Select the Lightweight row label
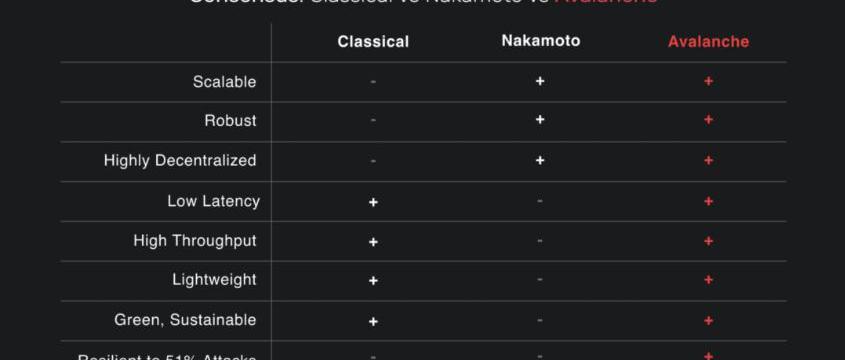The image size is (845, 360). [214, 280]
